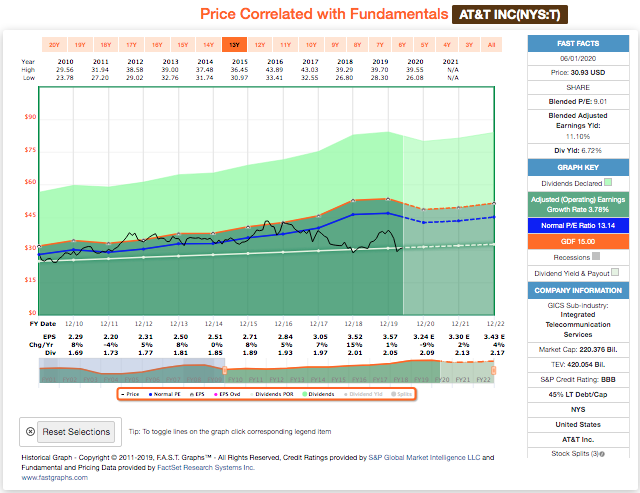640x493 pixels.
Task: Click the AT&T INC(NYS:T) ticker badge
Action: [x=510, y=15]
